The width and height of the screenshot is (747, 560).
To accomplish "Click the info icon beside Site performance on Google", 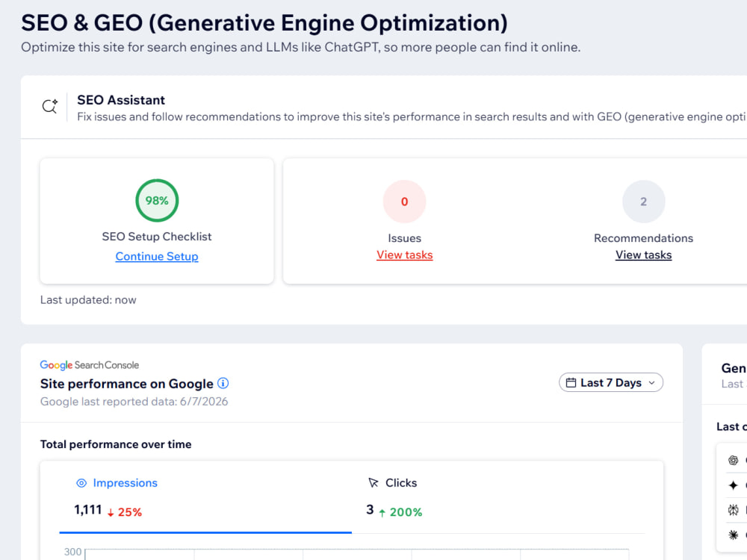I will click(x=223, y=383).
